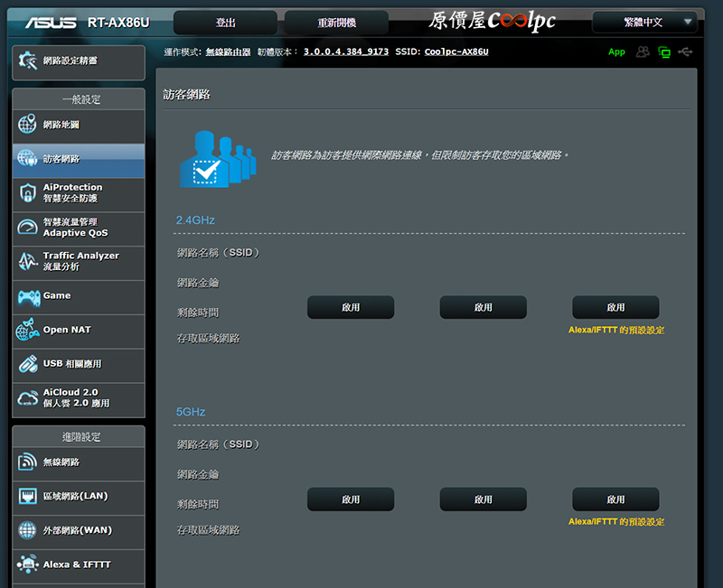Click the Network Map globe icon
This screenshot has height=588, width=723.
[28, 125]
